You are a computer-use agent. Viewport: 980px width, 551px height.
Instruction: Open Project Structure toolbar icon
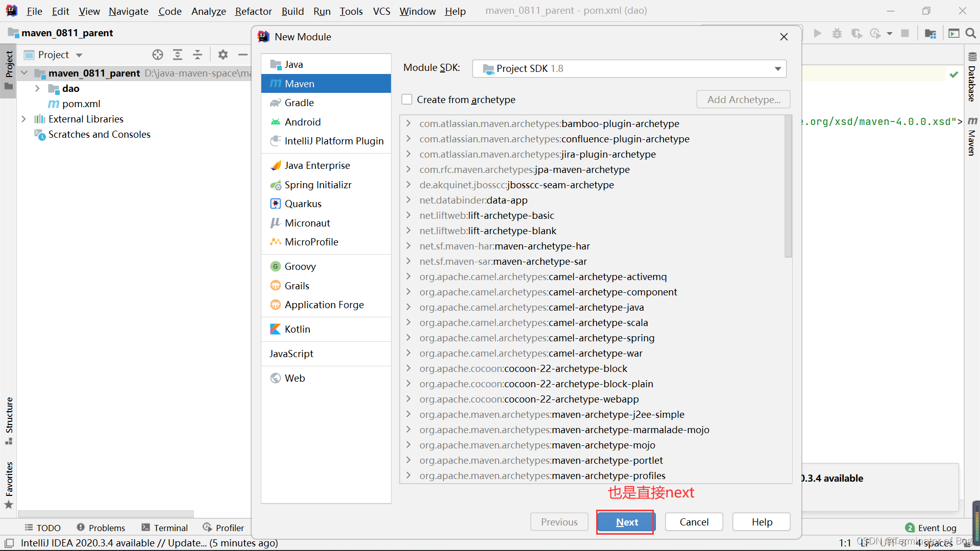click(x=930, y=33)
